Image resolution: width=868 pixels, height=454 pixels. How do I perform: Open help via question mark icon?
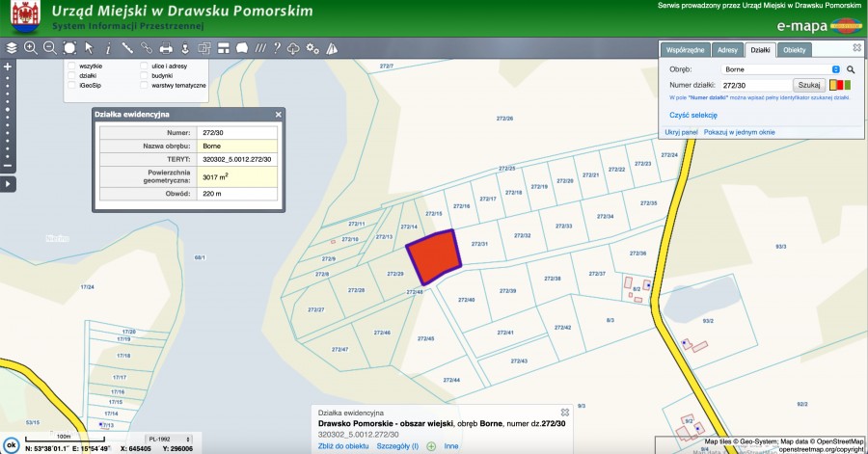point(276,47)
